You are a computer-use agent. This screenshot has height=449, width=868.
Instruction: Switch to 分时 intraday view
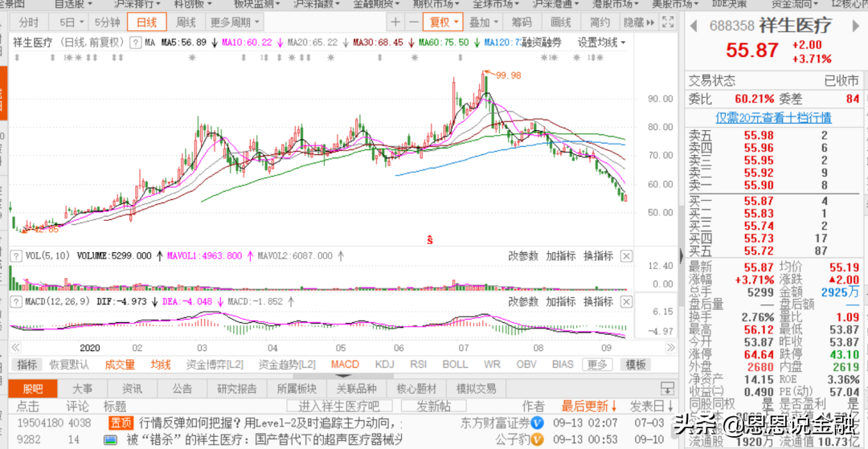point(29,22)
